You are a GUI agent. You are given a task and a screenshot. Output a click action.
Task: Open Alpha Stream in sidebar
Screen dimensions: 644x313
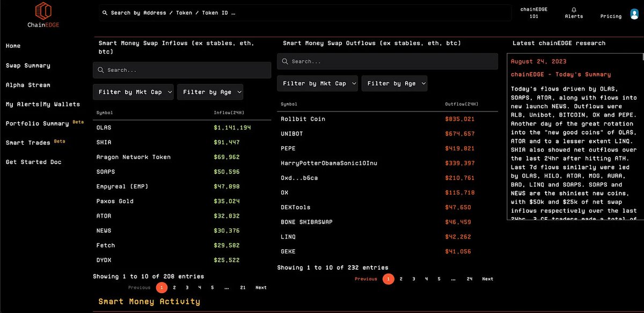pyautogui.click(x=28, y=85)
